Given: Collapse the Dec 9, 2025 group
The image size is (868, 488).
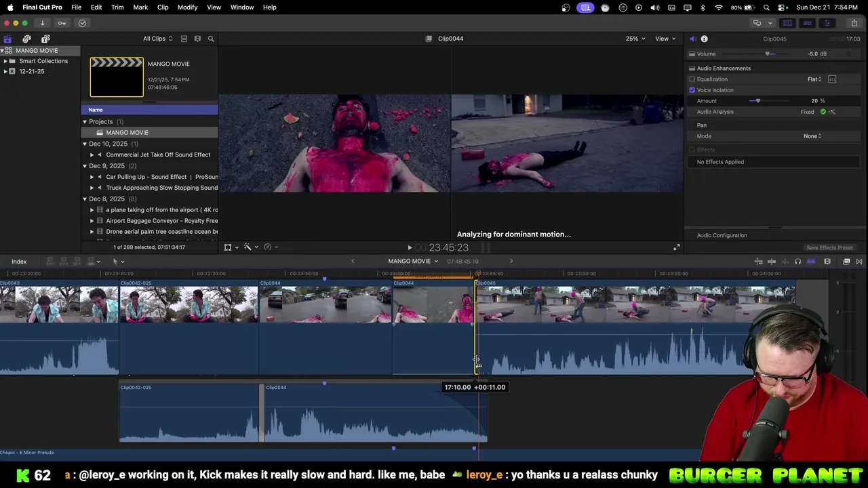Looking at the screenshot, I should (x=85, y=166).
